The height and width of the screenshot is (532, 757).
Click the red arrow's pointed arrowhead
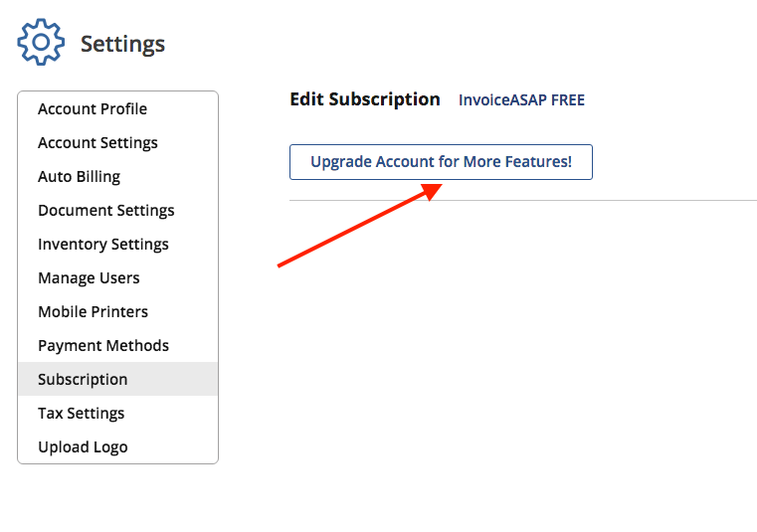(434, 188)
